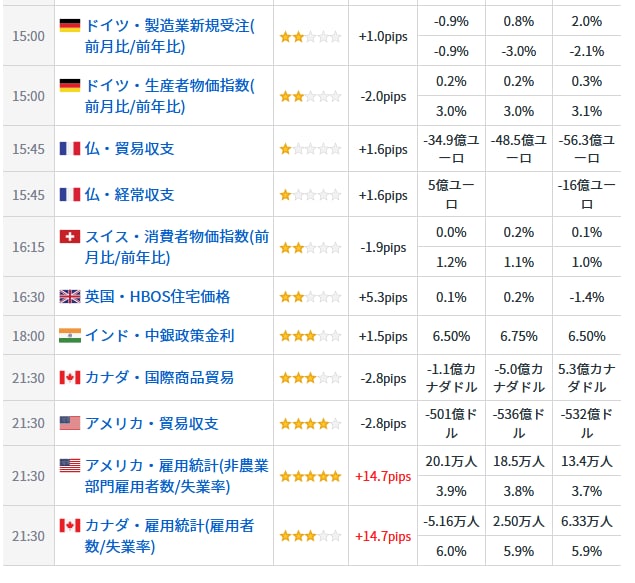Screen dimensions: 635x583
Task: Open ドイツ・製造業新規受注 indicator link
Action: pos(170,36)
